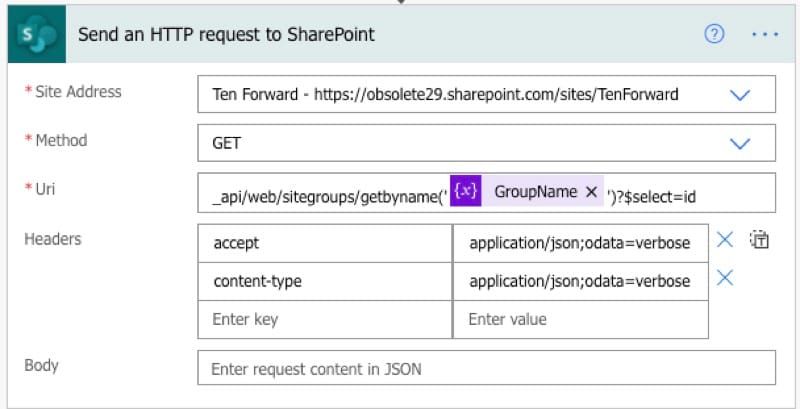Open the action's ellipsis menu
Viewport: 800px width, 409px height.
(x=765, y=35)
